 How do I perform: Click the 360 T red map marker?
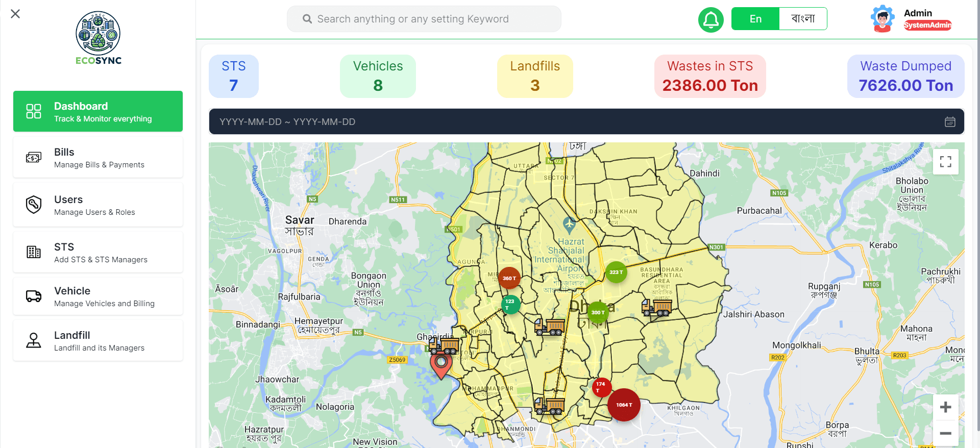(509, 279)
